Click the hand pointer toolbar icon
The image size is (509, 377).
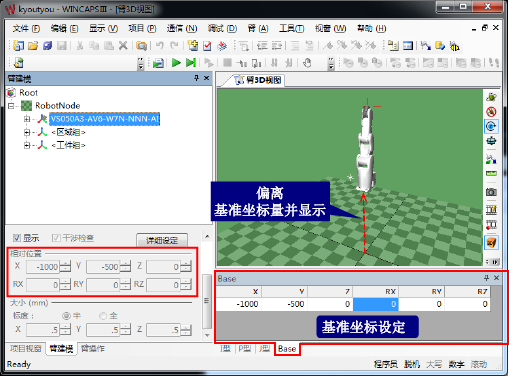coord(307,63)
